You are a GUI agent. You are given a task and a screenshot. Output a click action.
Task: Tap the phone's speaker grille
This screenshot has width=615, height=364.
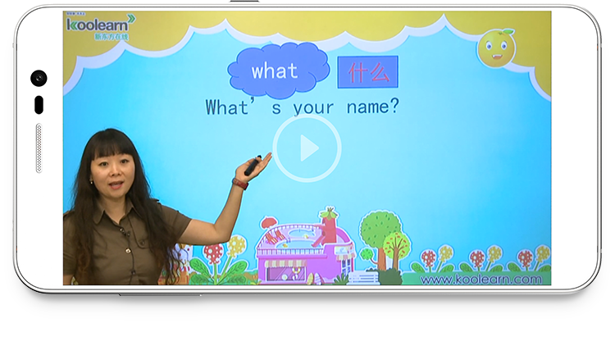point(39,148)
